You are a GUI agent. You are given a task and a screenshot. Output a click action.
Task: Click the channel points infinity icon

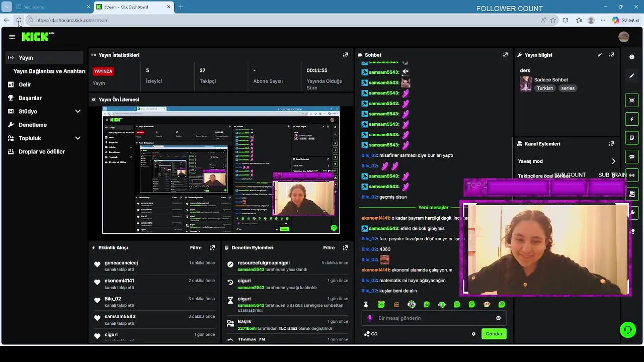tap(371, 334)
